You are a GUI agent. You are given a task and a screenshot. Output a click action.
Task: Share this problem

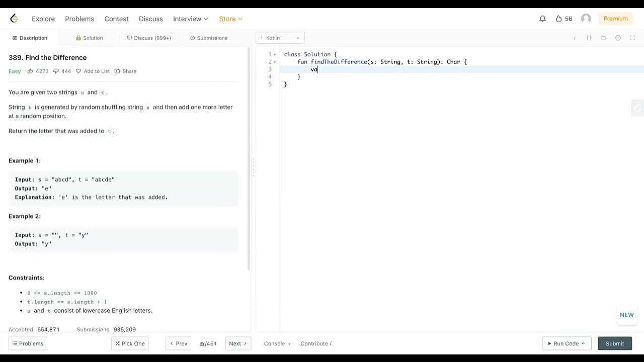tap(125, 71)
